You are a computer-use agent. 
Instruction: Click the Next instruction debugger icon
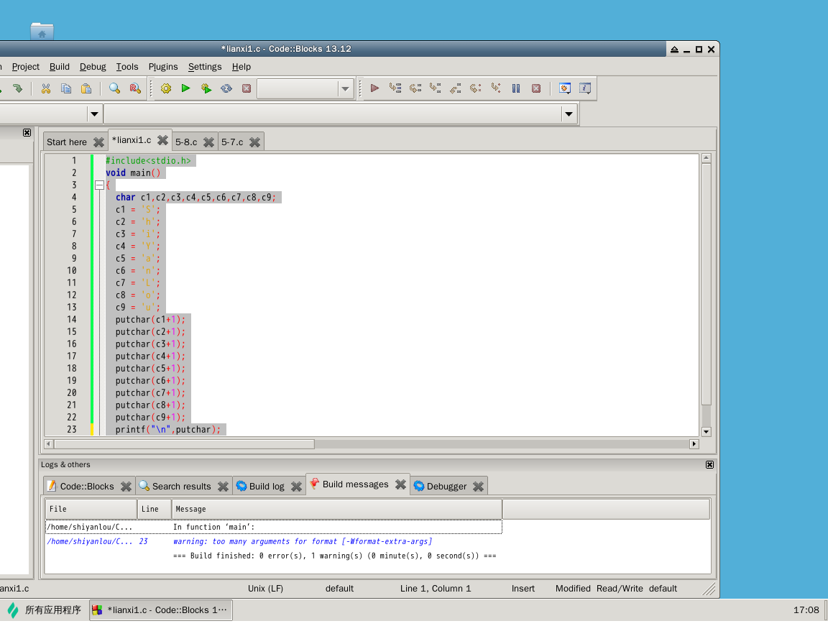pos(475,88)
